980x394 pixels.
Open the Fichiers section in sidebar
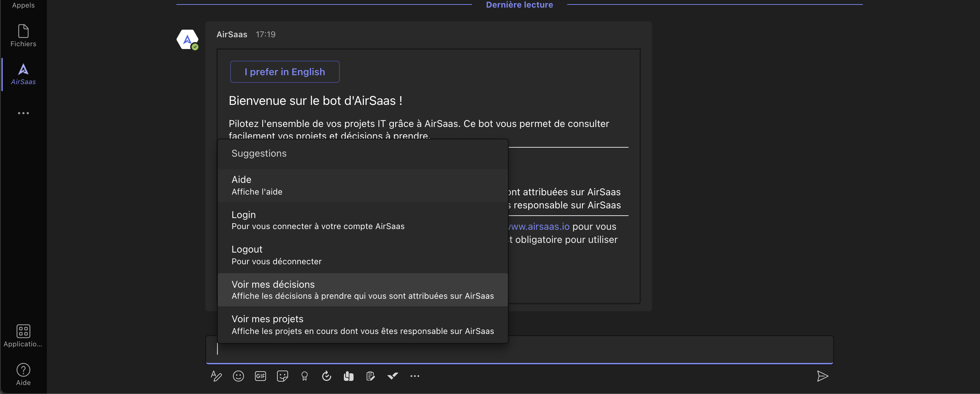(x=23, y=36)
